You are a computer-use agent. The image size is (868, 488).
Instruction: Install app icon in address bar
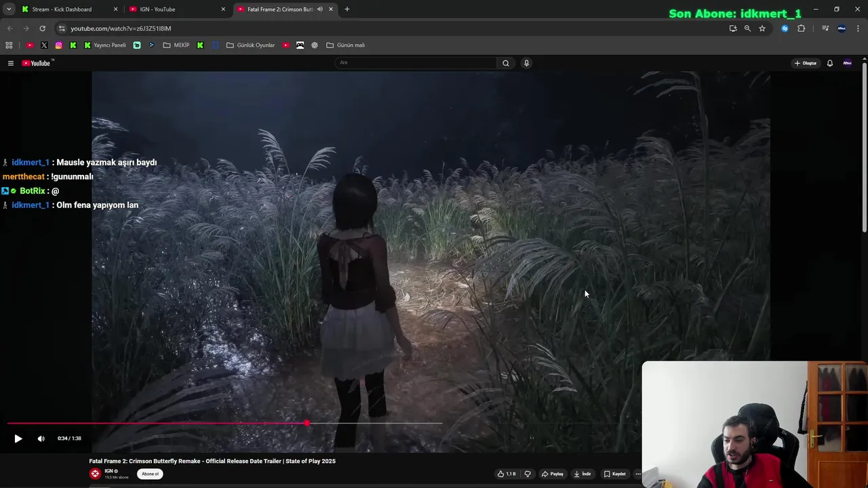[733, 28]
